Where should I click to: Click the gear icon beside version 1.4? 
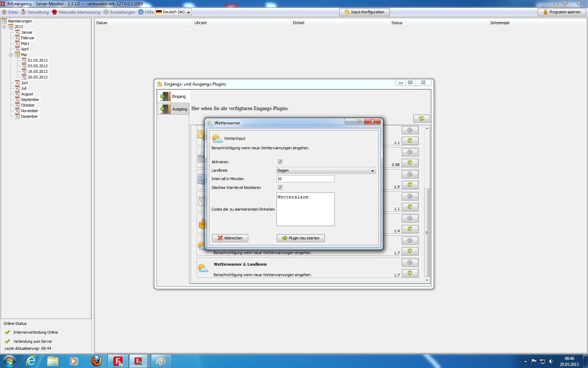click(x=409, y=218)
